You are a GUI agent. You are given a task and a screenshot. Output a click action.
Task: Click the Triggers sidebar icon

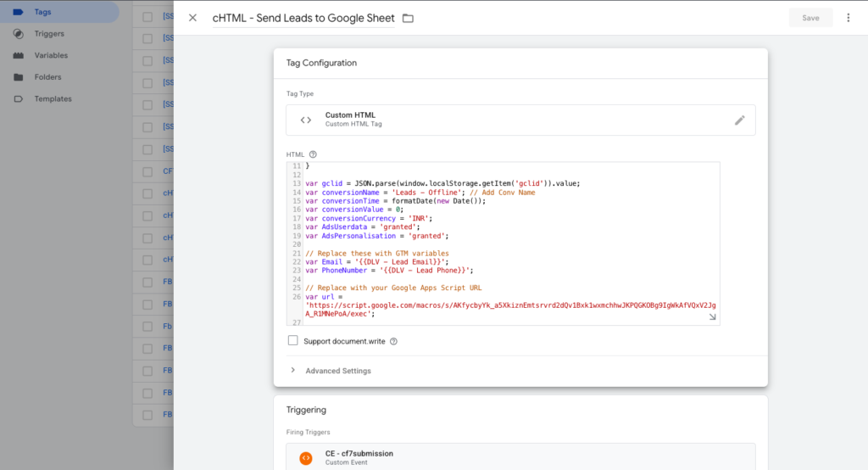click(18, 34)
